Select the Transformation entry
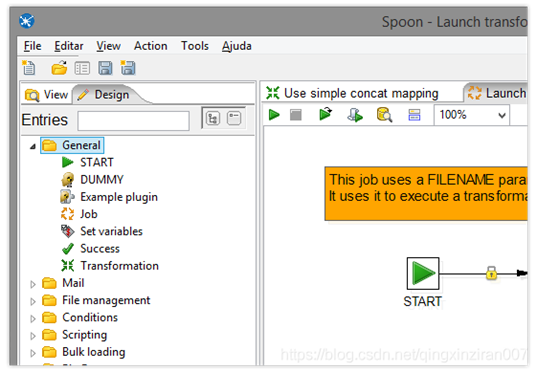This screenshot has height=372, width=537. pos(110,266)
